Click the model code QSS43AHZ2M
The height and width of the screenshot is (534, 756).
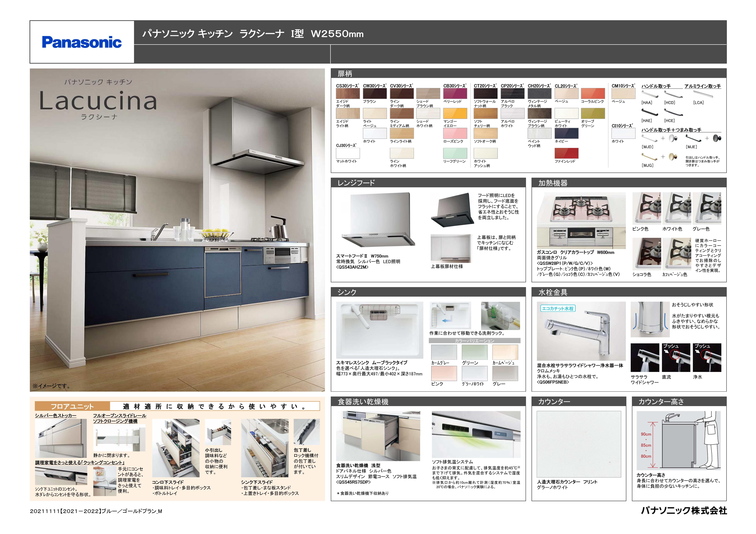[352, 267]
